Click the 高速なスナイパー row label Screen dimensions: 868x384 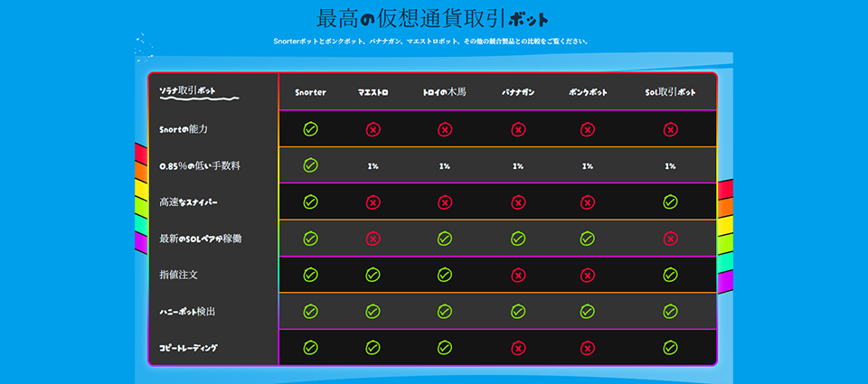[x=188, y=202]
